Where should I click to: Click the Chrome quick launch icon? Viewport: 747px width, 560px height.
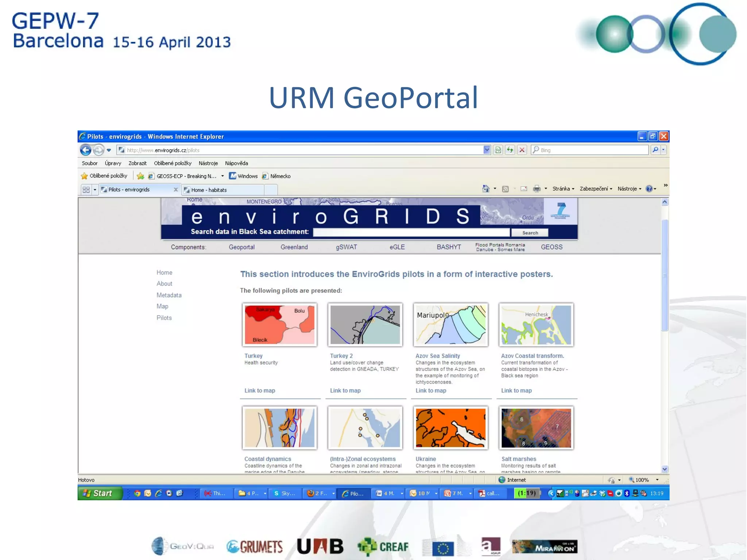[x=137, y=493]
